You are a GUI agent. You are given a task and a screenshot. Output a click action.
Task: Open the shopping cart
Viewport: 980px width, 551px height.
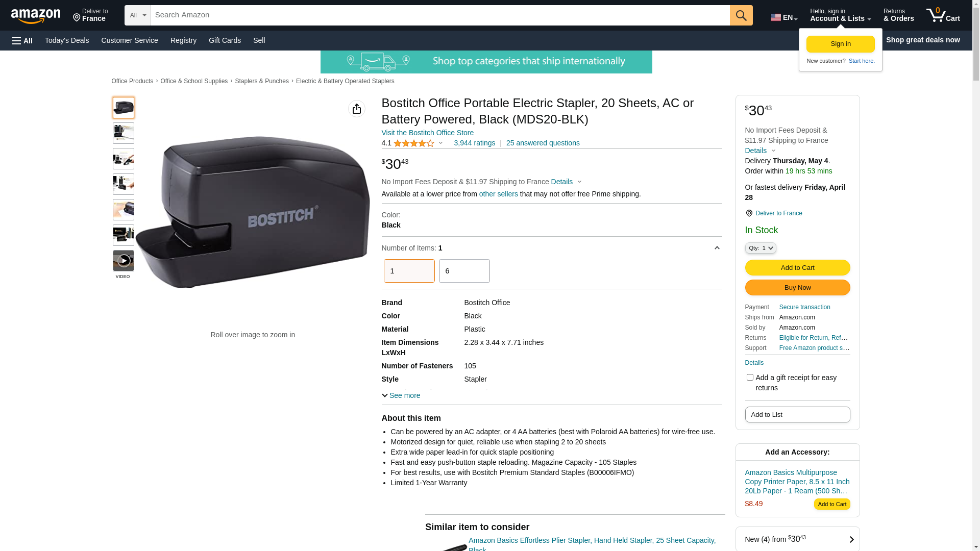[943, 15]
